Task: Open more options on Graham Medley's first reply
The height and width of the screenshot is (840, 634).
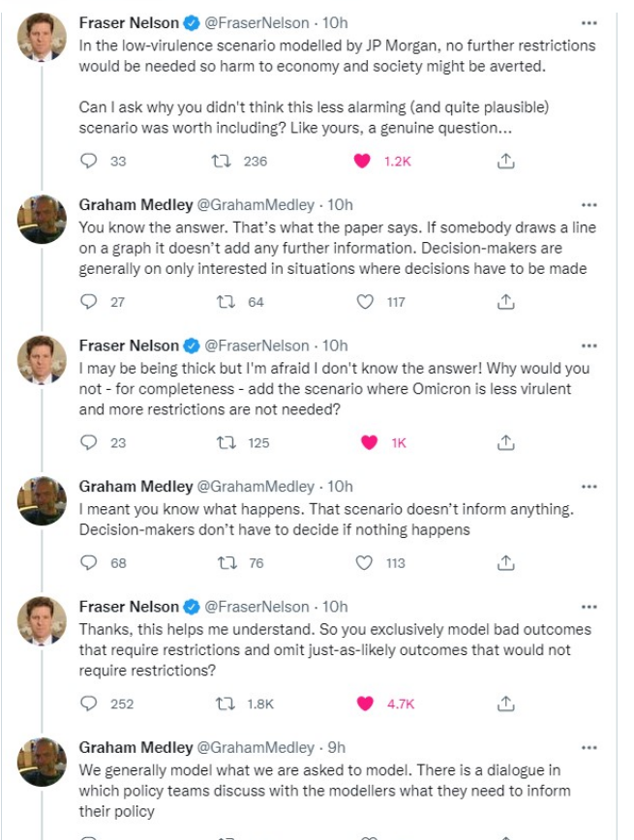Action: coord(589,205)
